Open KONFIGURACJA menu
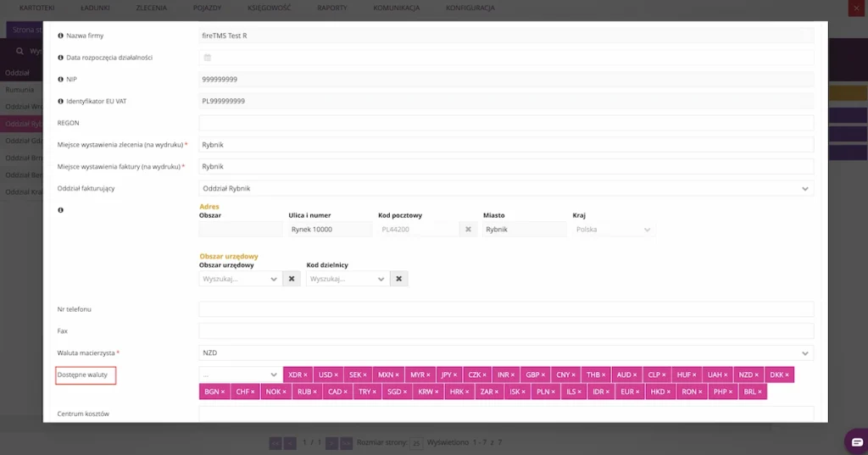Image resolution: width=868 pixels, height=455 pixels. click(x=470, y=8)
